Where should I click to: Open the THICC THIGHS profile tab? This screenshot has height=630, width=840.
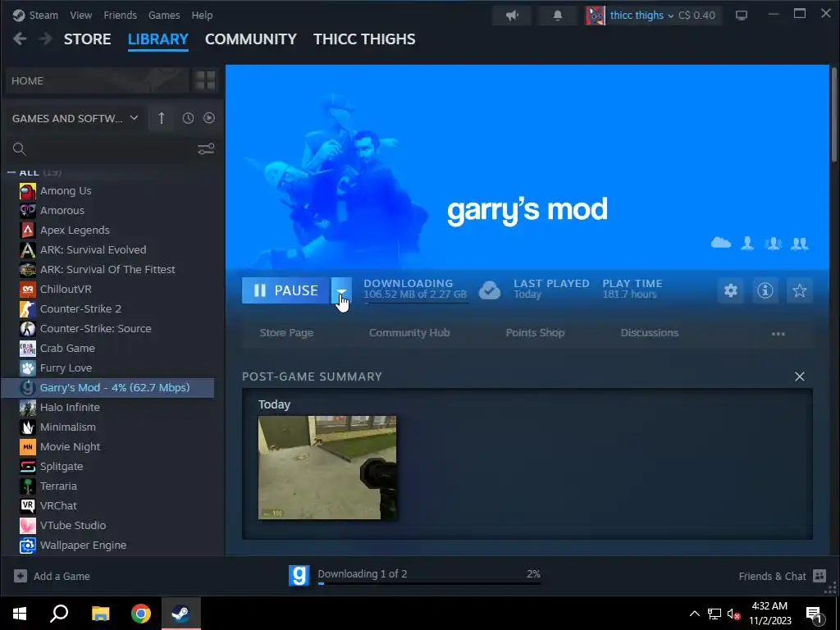pos(364,39)
